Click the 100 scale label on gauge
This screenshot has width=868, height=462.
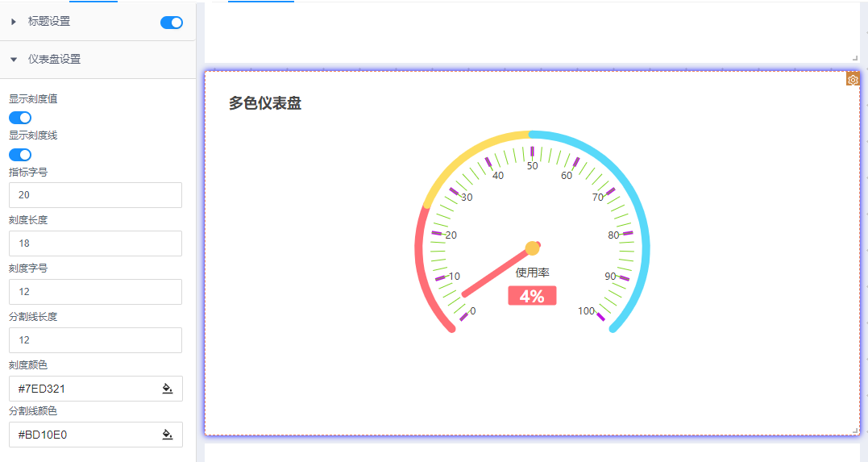586,310
